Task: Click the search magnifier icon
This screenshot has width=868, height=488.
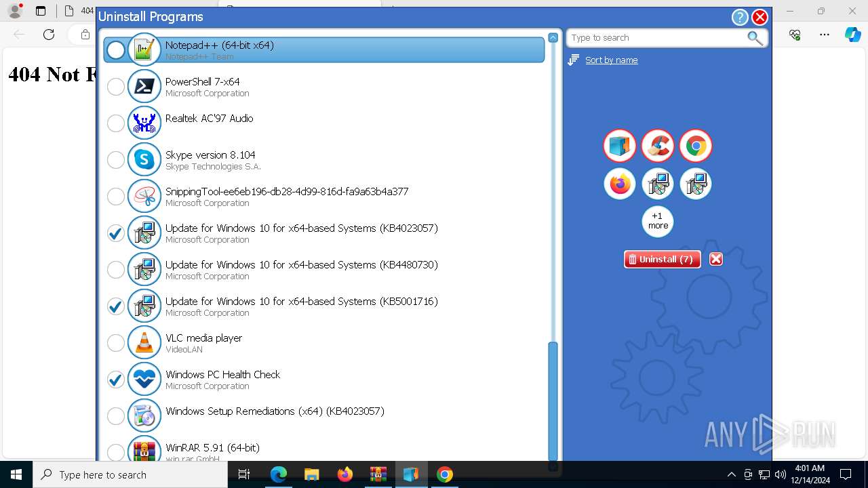Action: click(x=755, y=38)
